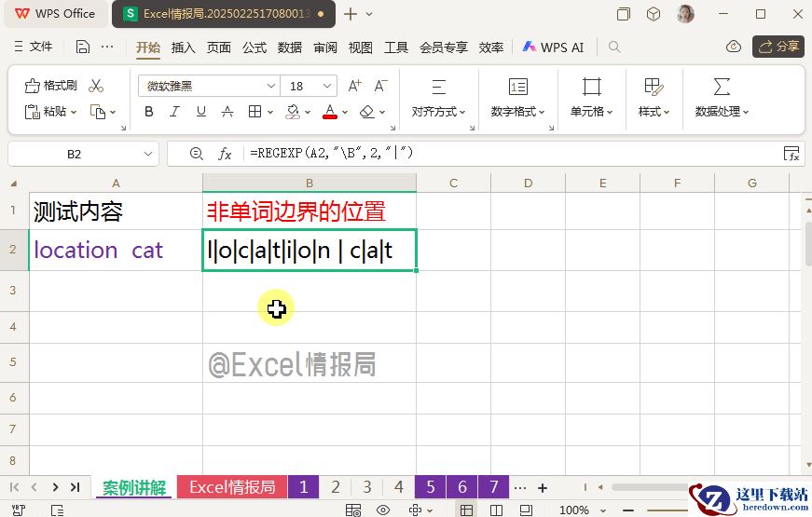812x517 pixels.
Task: Select sheet tab 5
Action: [431, 487]
